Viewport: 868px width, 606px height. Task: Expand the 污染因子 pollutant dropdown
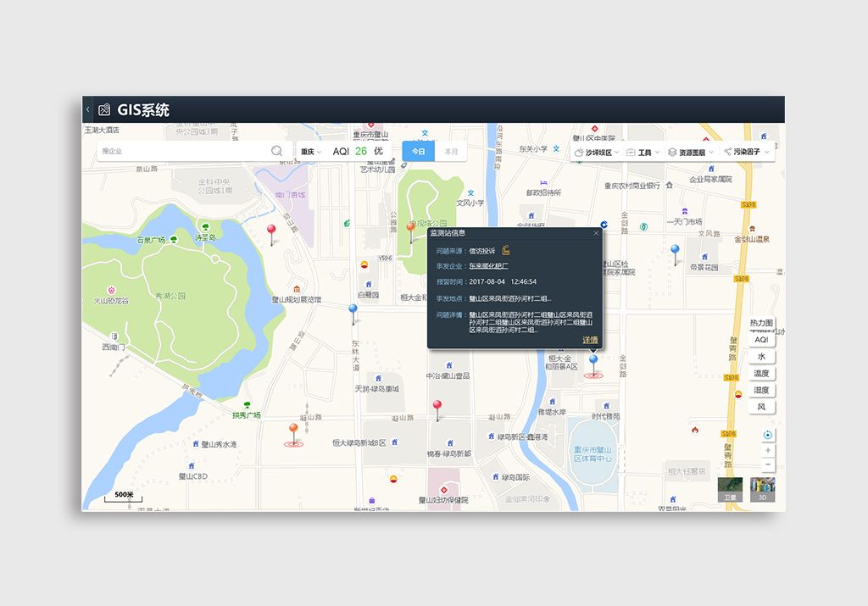tap(747, 152)
